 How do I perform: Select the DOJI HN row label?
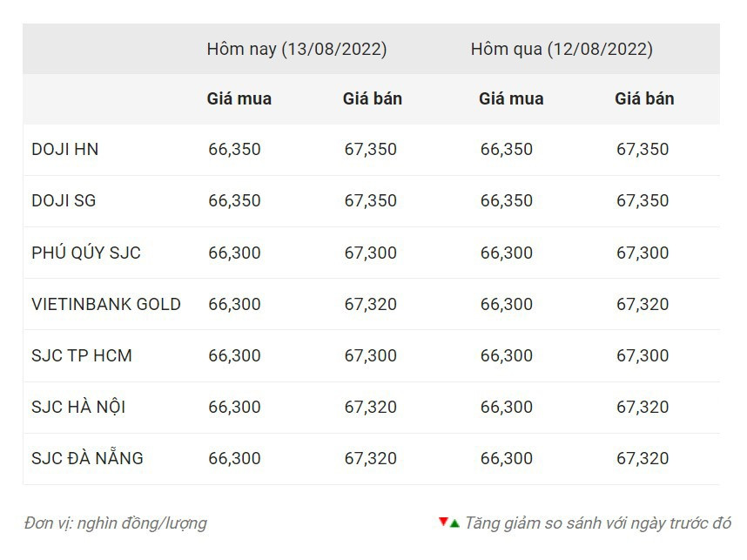(65, 150)
